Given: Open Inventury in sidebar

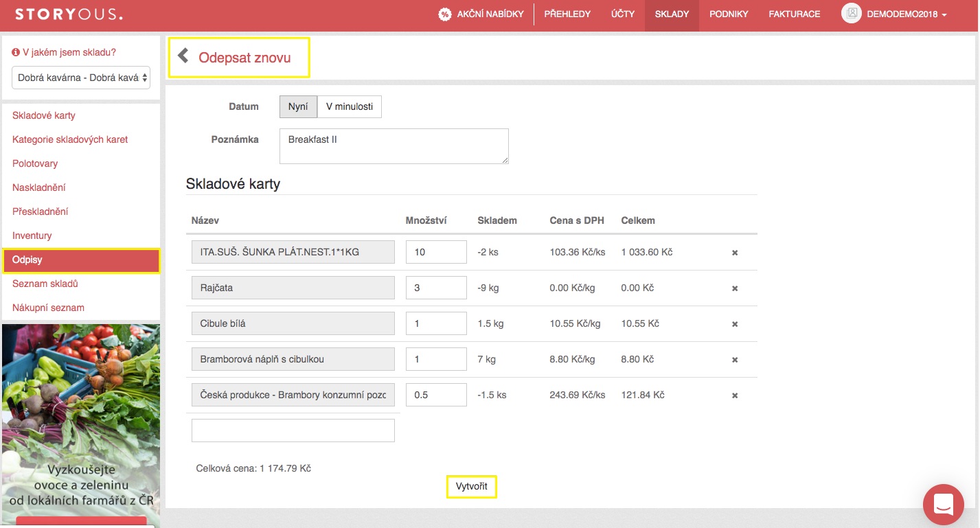Looking at the screenshot, I should (32, 236).
